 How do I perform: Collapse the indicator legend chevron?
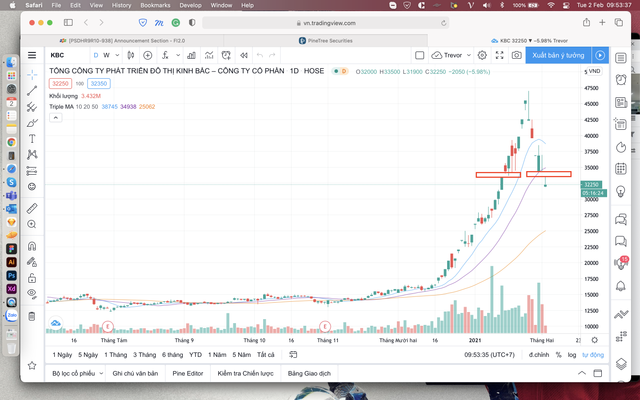tap(56, 118)
